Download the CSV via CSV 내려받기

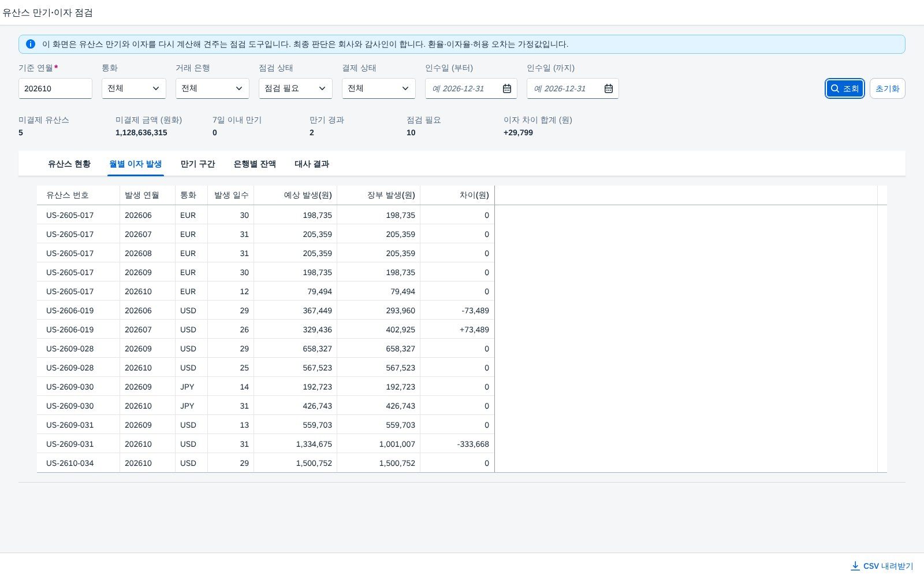(882, 566)
